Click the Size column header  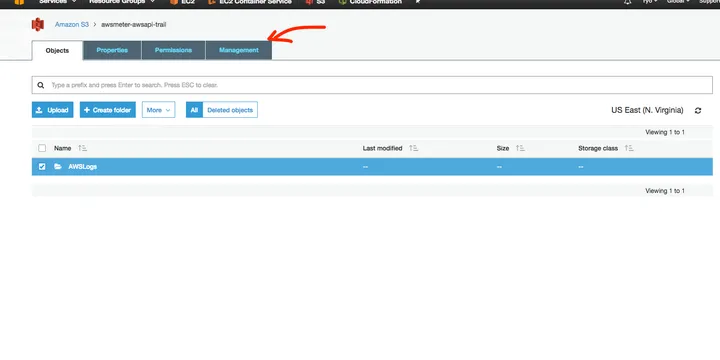pos(503,148)
